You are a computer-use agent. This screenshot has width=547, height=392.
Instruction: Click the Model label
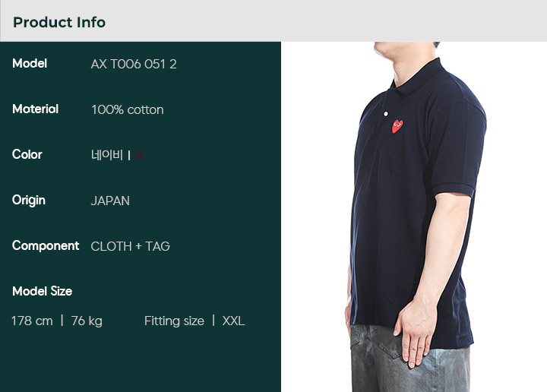tap(30, 64)
